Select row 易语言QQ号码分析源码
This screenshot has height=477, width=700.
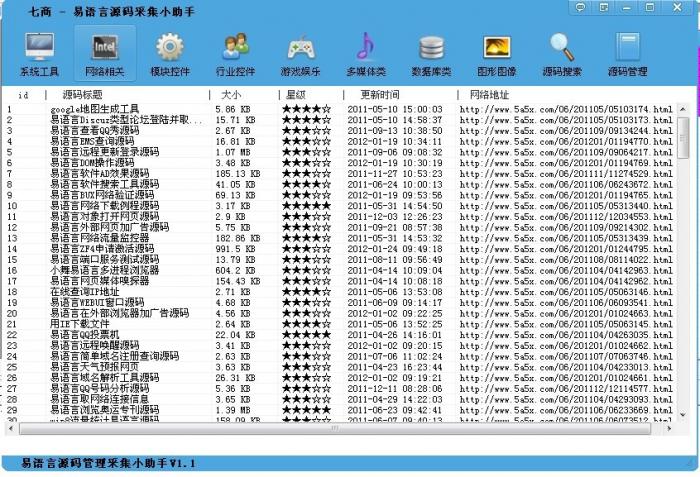coord(339,388)
